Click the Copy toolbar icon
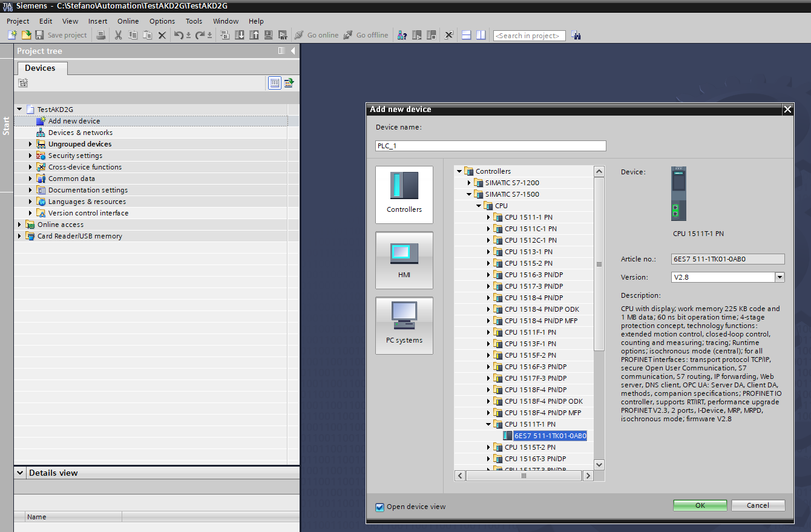811x532 pixels. point(133,35)
